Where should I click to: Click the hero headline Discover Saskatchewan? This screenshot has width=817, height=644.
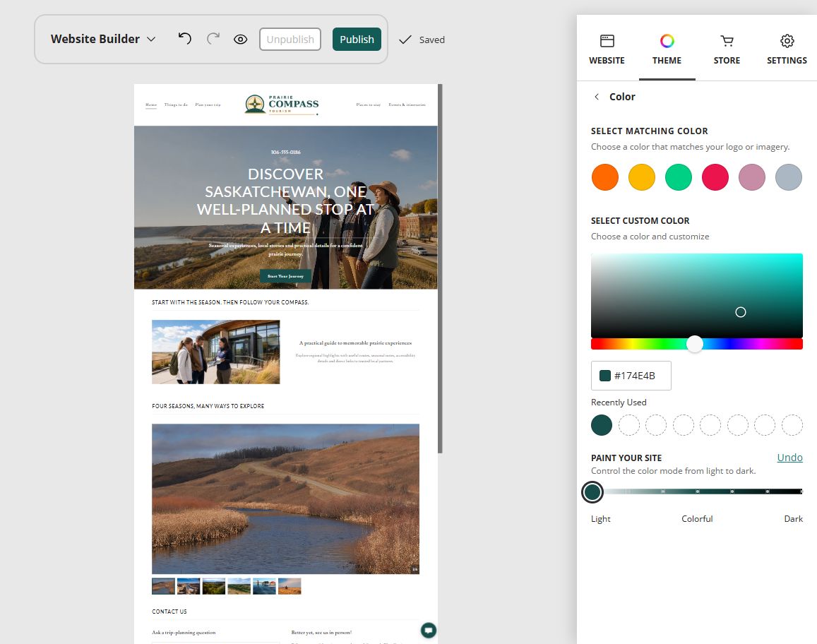click(285, 201)
